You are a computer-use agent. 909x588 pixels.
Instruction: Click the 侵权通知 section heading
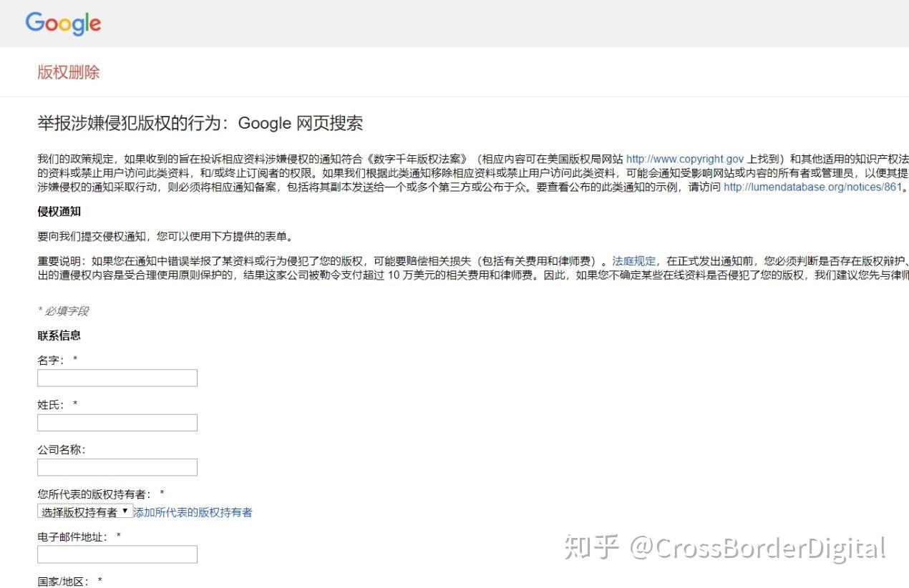pos(59,212)
